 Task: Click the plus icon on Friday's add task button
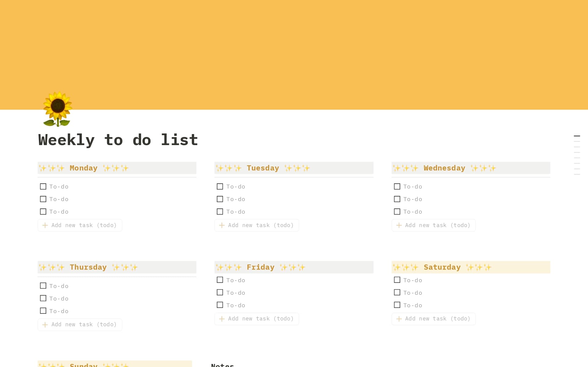pyautogui.click(x=222, y=319)
